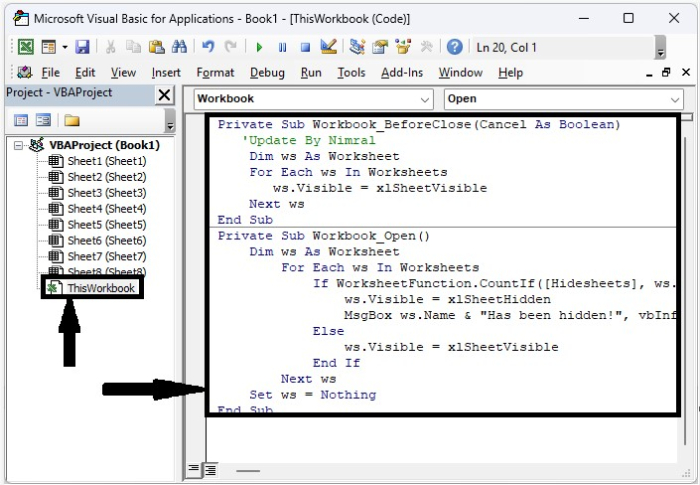Open the Properties Window icon
Screen dimensions: 700x485
click(x=380, y=47)
